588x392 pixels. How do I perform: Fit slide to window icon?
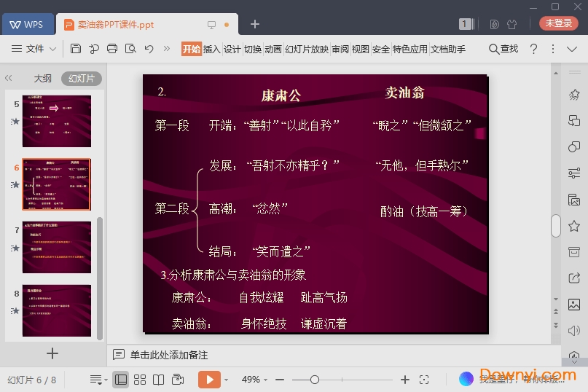(x=424, y=380)
